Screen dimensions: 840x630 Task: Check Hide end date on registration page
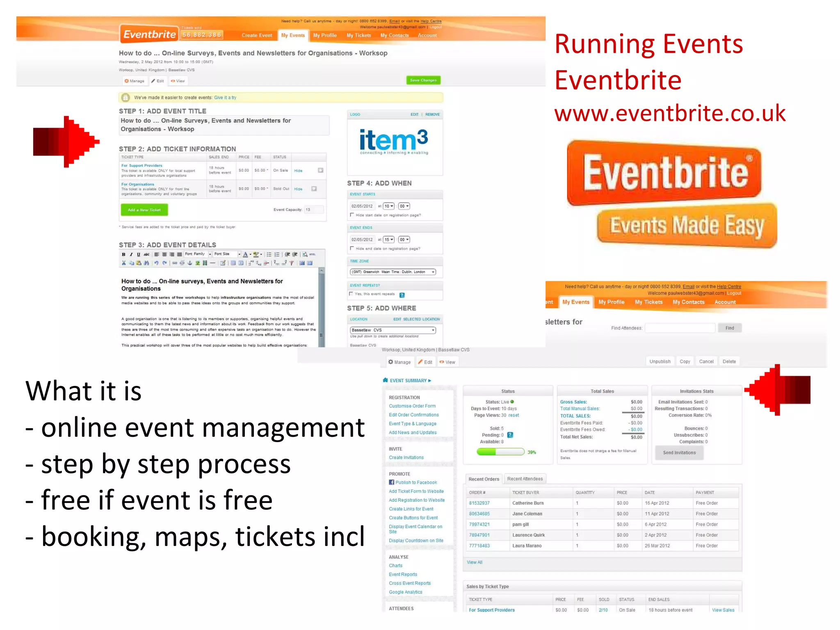(x=352, y=248)
